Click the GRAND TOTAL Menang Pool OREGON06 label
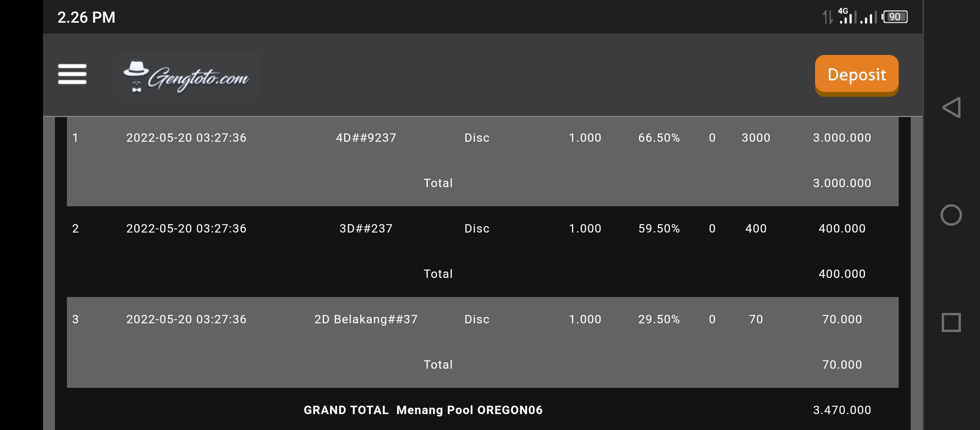 pos(423,410)
